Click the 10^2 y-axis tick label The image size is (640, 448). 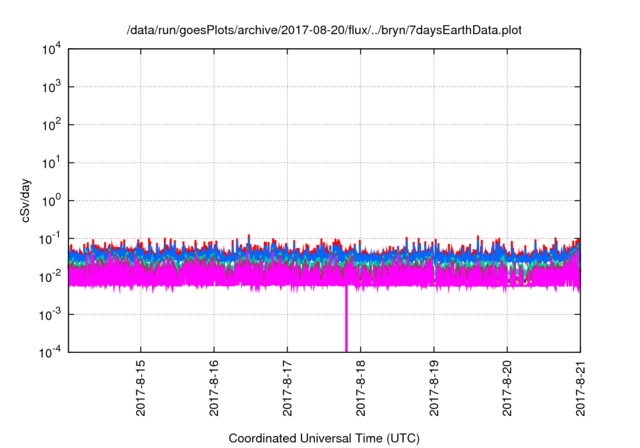51,124
